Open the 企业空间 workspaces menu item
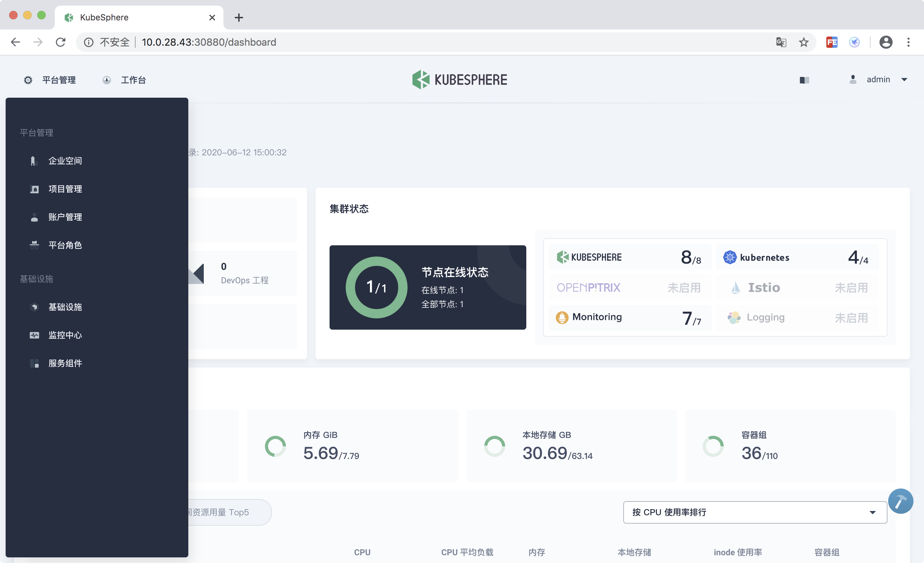 click(x=65, y=161)
